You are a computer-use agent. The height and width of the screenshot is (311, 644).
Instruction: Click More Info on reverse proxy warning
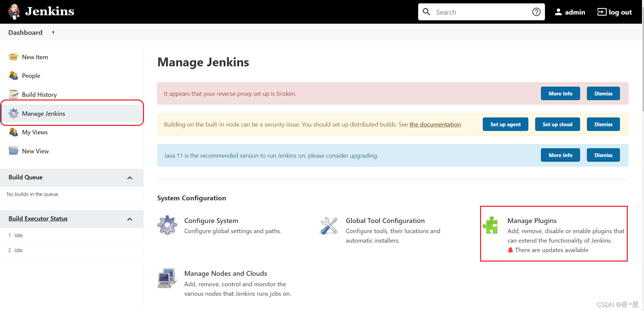tap(560, 93)
